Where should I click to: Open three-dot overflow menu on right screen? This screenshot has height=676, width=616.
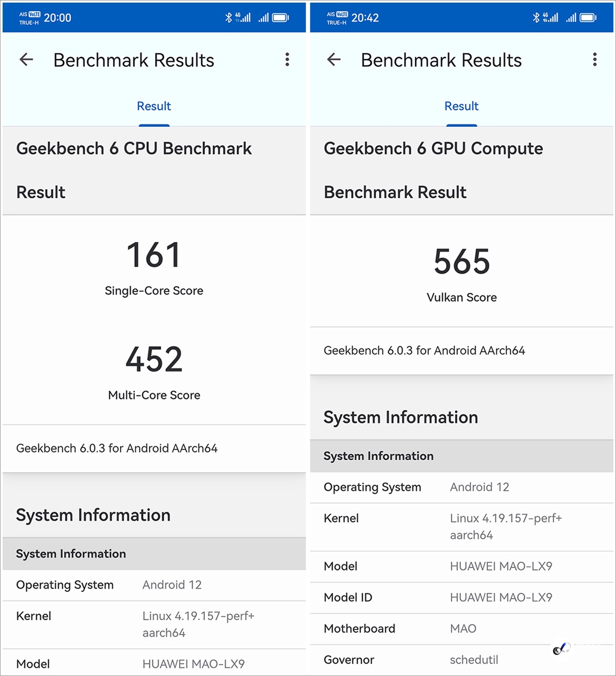(x=594, y=60)
